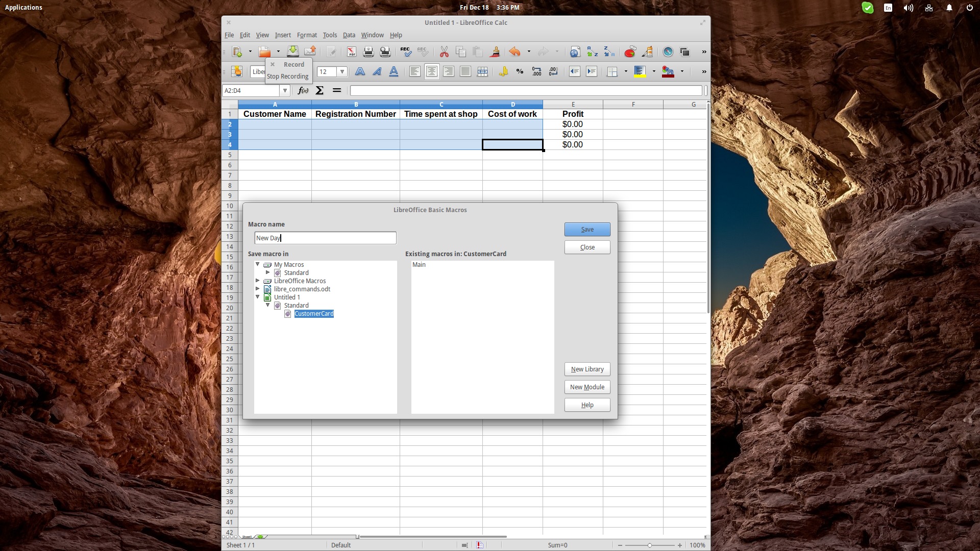The height and width of the screenshot is (551, 980).
Task: Decrease indent icon
Action: click(x=575, y=71)
